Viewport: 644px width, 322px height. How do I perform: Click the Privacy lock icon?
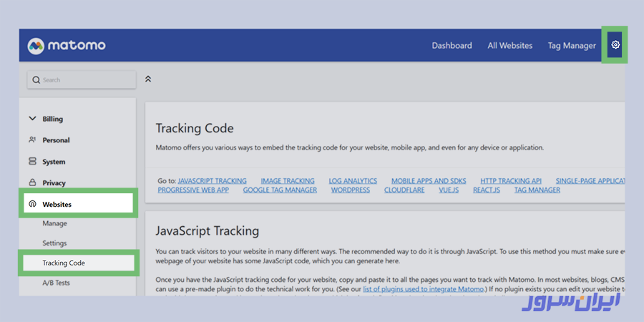[x=32, y=183]
